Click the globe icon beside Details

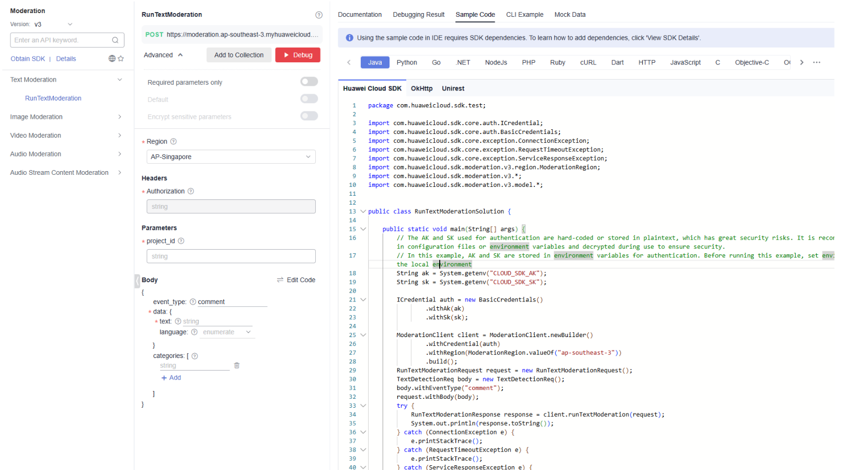(x=112, y=59)
